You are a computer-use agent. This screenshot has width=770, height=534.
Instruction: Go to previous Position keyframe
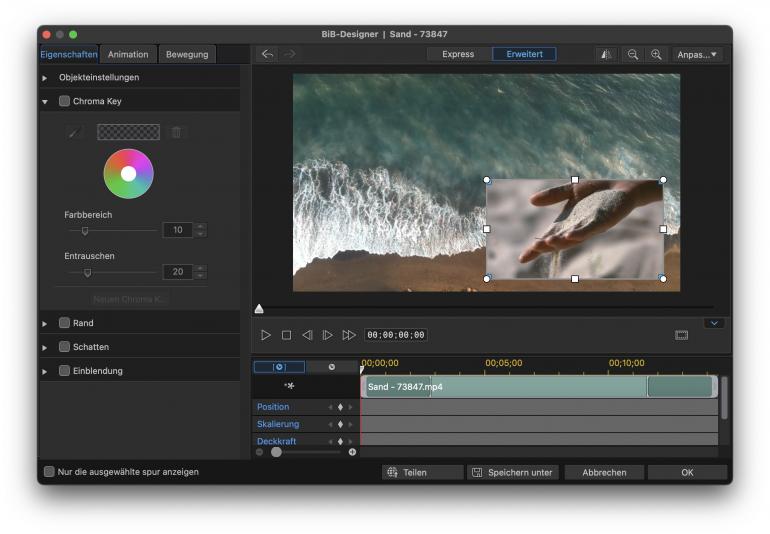pyautogui.click(x=330, y=407)
